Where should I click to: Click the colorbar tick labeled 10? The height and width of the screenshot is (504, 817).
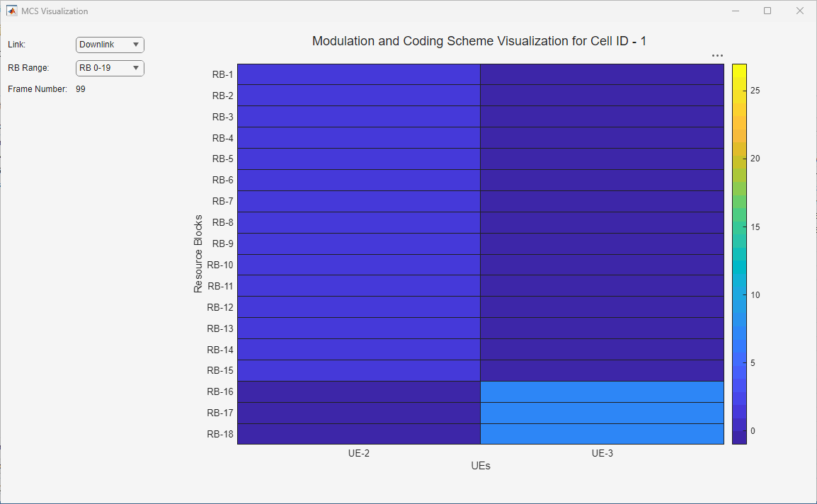(755, 294)
